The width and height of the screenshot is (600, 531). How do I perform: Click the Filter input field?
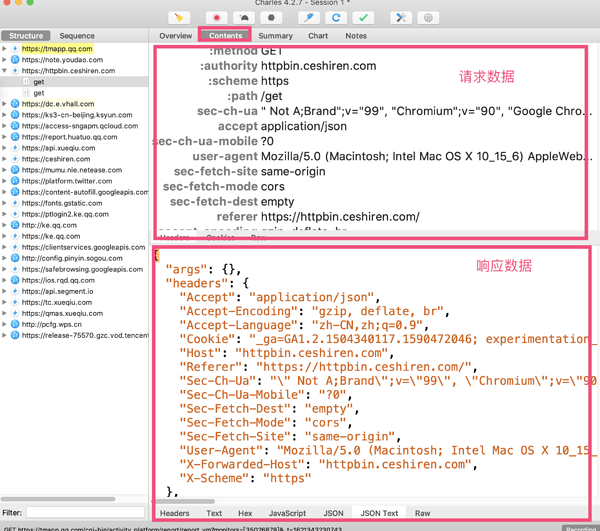click(x=85, y=513)
